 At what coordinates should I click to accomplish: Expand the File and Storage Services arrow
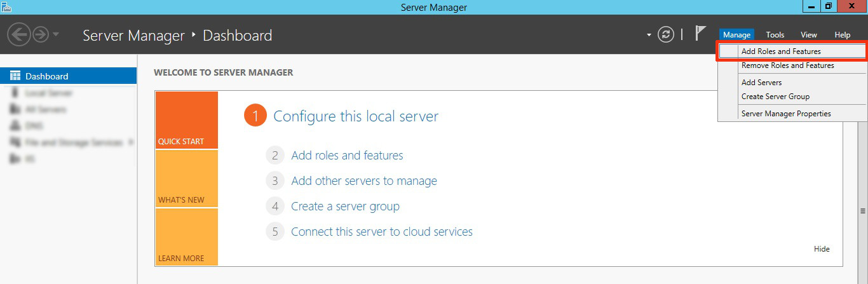point(131,142)
